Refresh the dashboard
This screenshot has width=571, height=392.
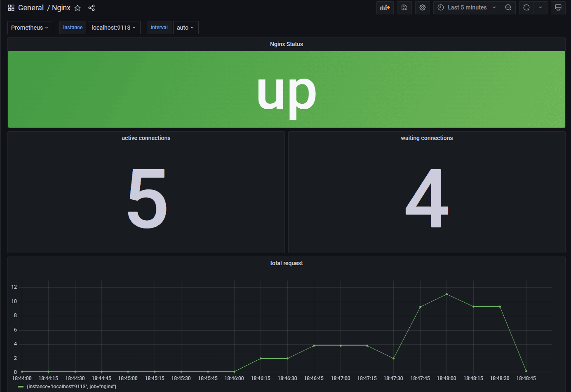(x=526, y=7)
